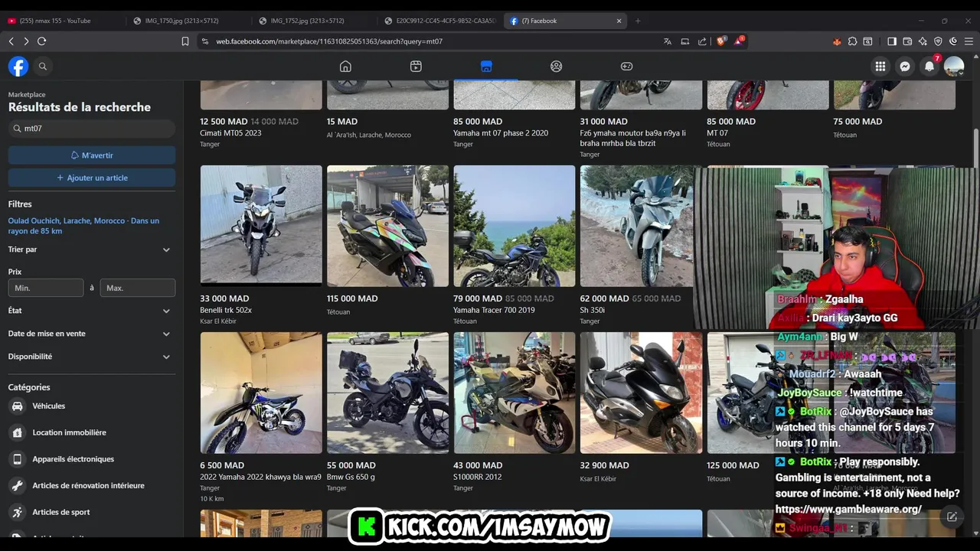Change location Oulad Ouchich, Larache link
Viewport: 980px width, 551px height.
click(x=83, y=226)
